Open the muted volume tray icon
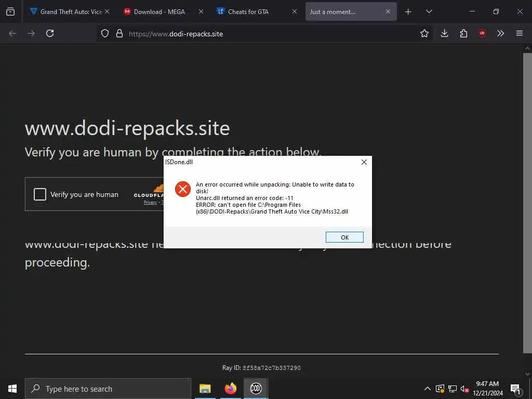Viewport: 532px width, 399px height. tap(464, 389)
